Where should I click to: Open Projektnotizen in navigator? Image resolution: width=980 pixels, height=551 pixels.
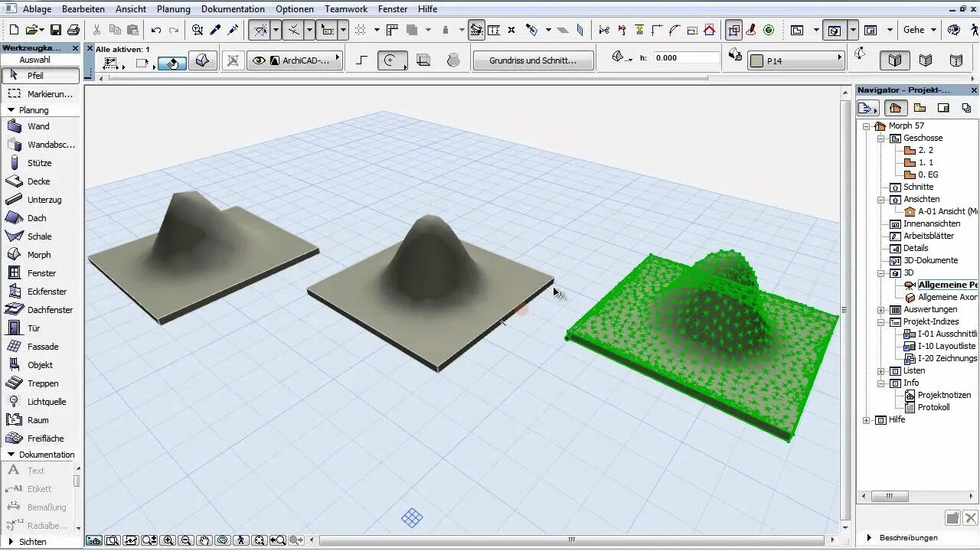[x=938, y=395]
